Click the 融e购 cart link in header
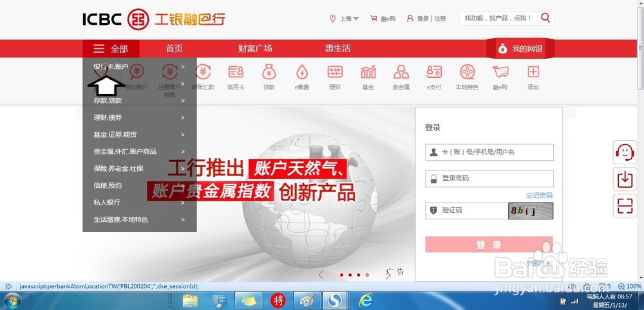Screen dimensions: 644x310 coord(383,19)
